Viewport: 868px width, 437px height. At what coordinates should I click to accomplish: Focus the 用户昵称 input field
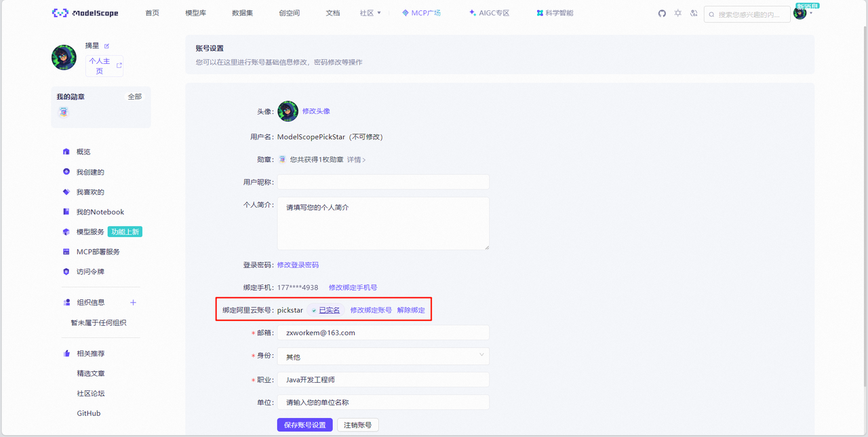[383, 182]
